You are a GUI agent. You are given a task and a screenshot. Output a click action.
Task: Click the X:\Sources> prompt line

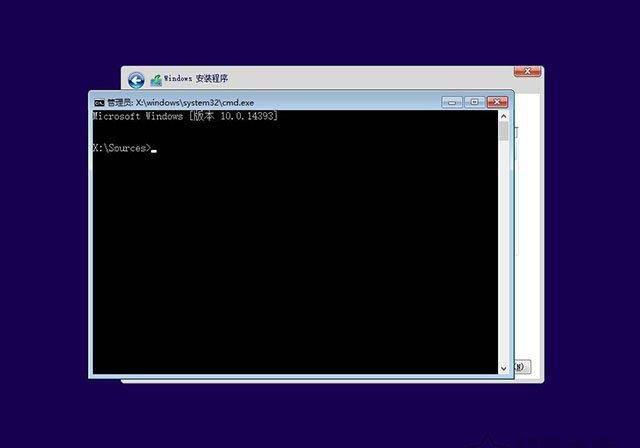(124, 148)
